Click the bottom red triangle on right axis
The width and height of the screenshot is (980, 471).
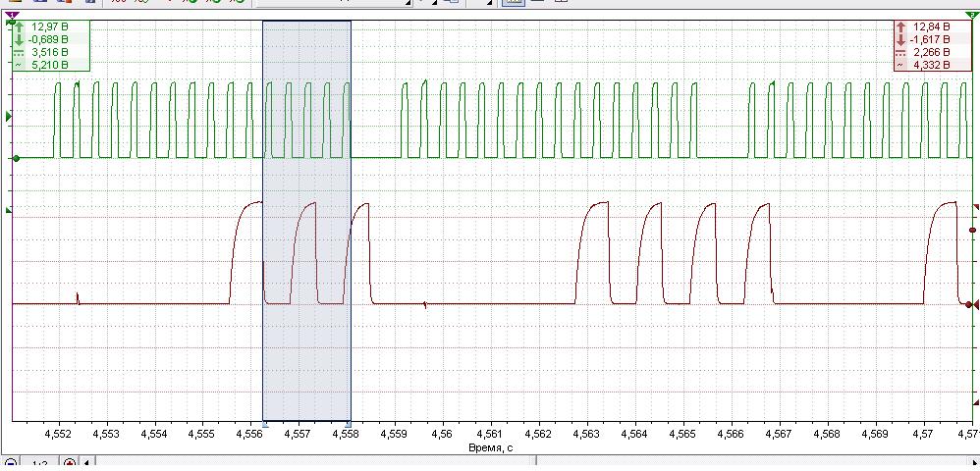click(977, 404)
